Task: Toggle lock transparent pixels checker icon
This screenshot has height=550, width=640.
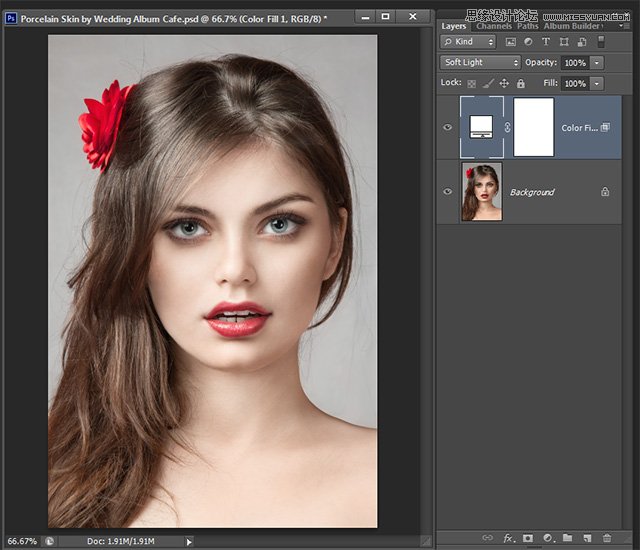Action: [472, 83]
